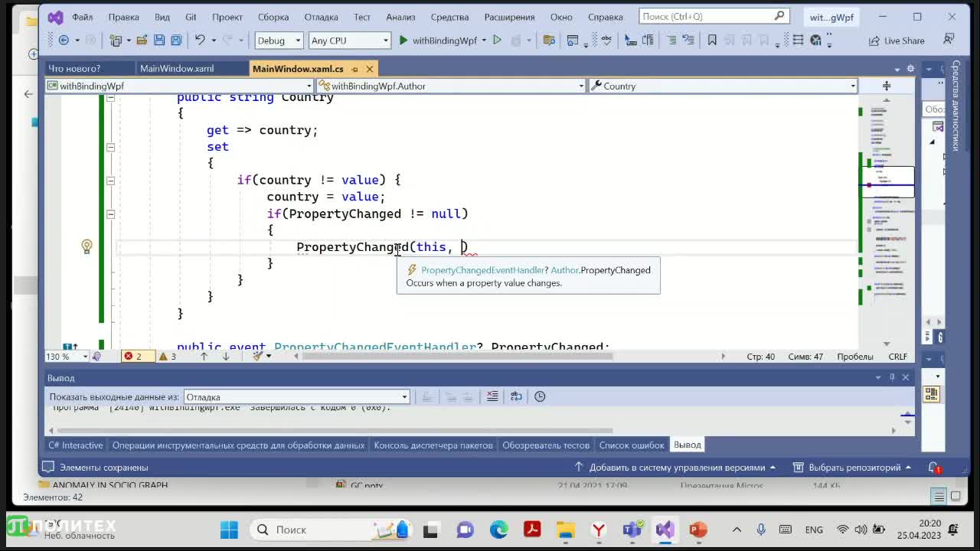Open the show output from Отладка dropdown

[297, 396]
